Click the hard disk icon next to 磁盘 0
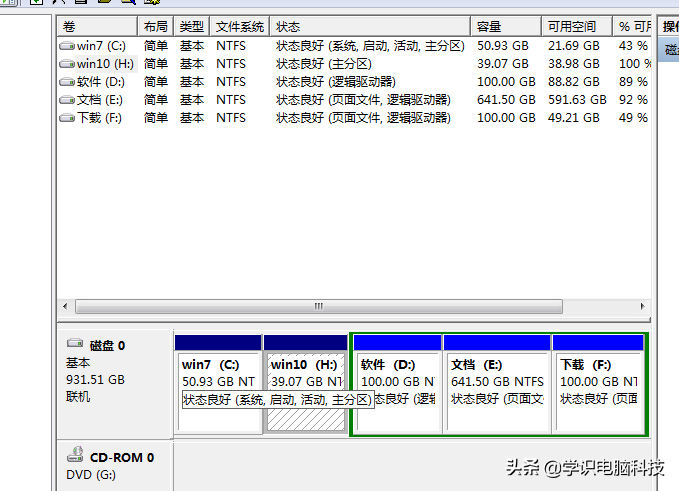 [x=75, y=343]
